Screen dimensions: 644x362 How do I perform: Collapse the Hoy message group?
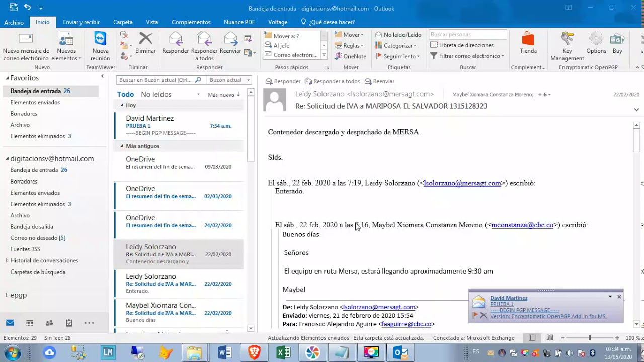click(122, 105)
